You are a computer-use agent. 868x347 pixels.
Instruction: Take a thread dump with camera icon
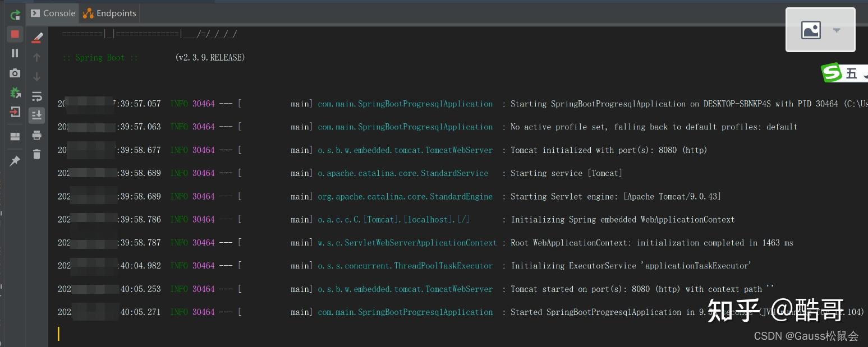click(x=15, y=73)
